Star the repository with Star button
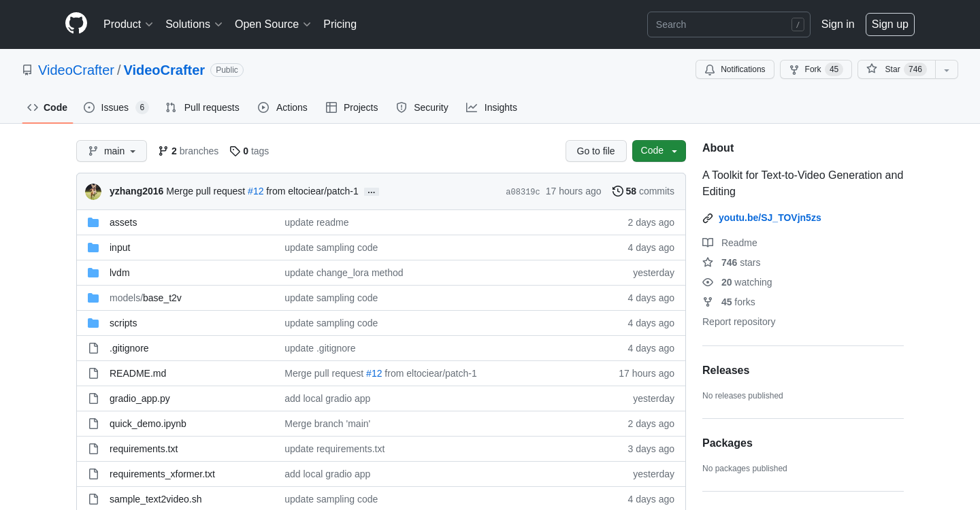 click(x=896, y=69)
